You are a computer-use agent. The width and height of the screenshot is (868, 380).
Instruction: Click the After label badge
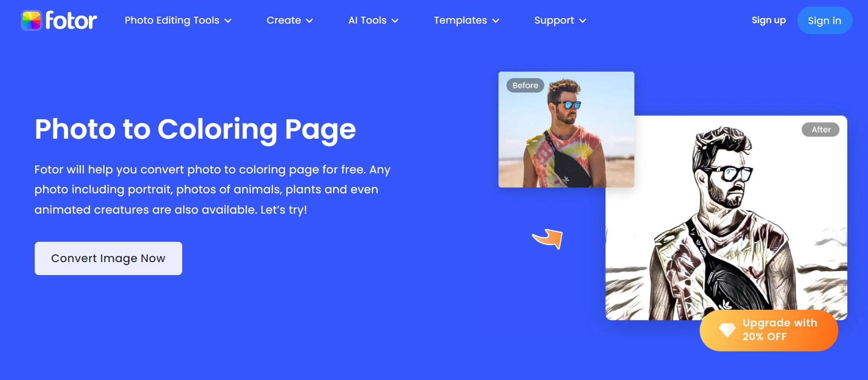(x=821, y=130)
